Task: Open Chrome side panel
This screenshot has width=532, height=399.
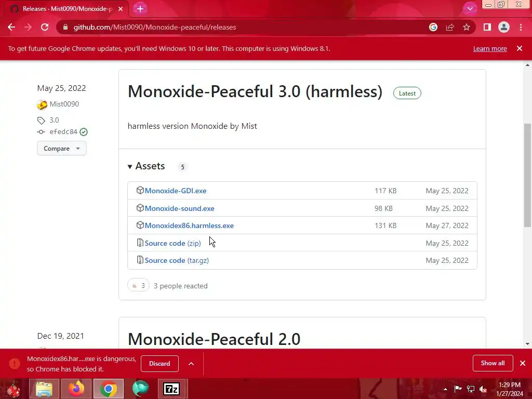Action: pyautogui.click(x=487, y=27)
